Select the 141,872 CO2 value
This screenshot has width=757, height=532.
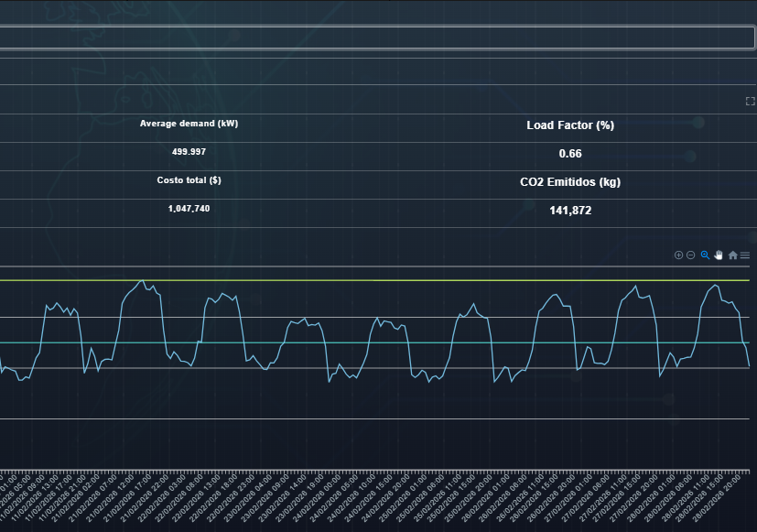[570, 211]
